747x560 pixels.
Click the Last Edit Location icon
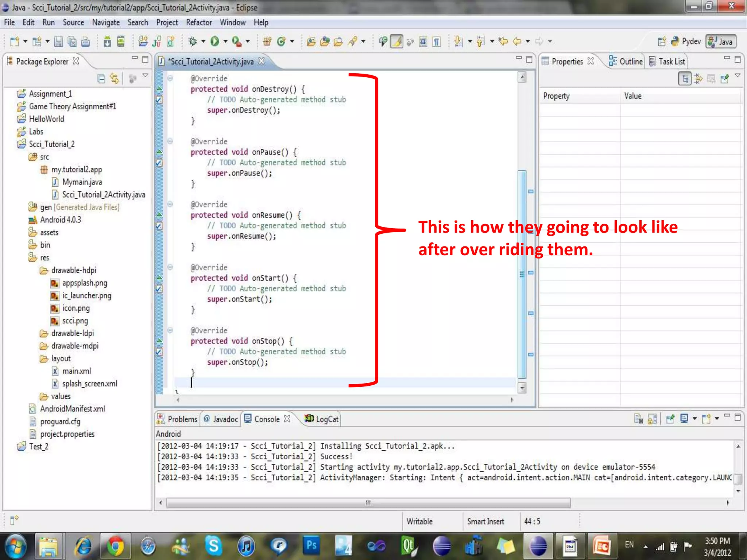coord(503,42)
